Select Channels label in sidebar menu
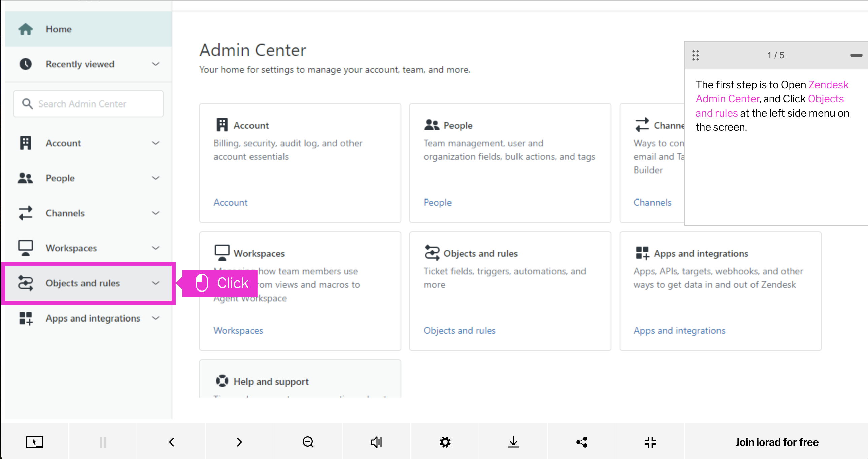The image size is (868, 459). (x=65, y=213)
